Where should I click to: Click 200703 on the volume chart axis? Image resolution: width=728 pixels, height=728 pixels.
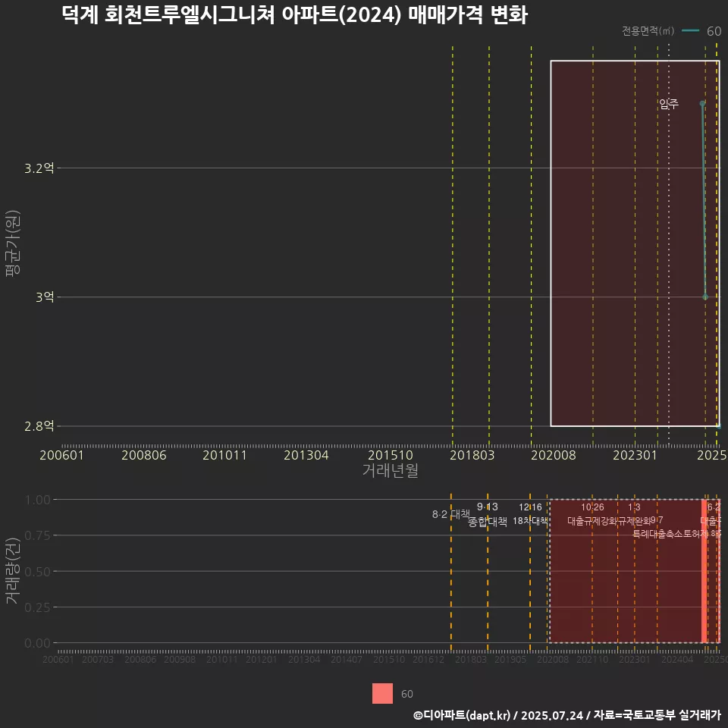(98, 659)
